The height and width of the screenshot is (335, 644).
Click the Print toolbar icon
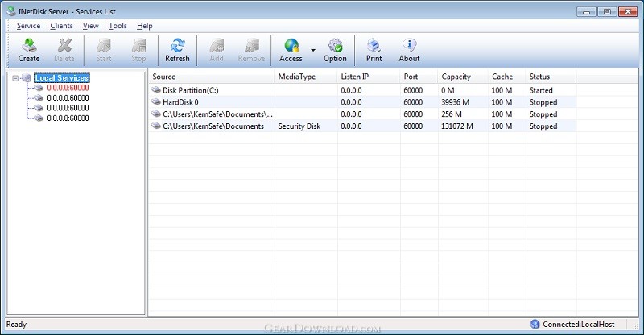(x=374, y=46)
